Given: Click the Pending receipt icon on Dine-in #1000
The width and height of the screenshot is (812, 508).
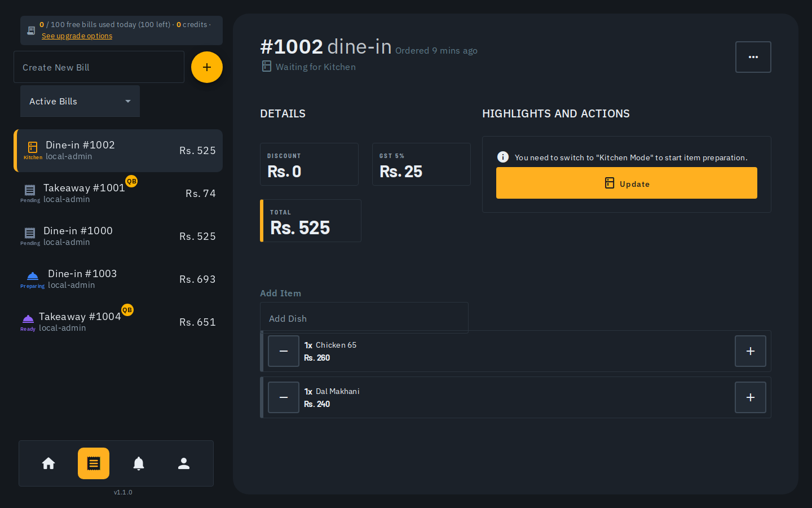Looking at the screenshot, I should (30, 233).
